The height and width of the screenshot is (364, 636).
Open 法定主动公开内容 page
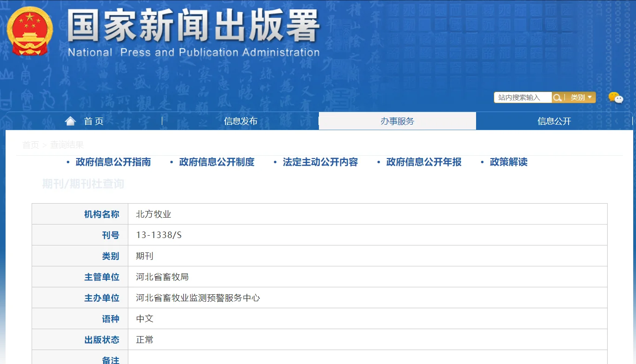pyautogui.click(x=319, y=162)
